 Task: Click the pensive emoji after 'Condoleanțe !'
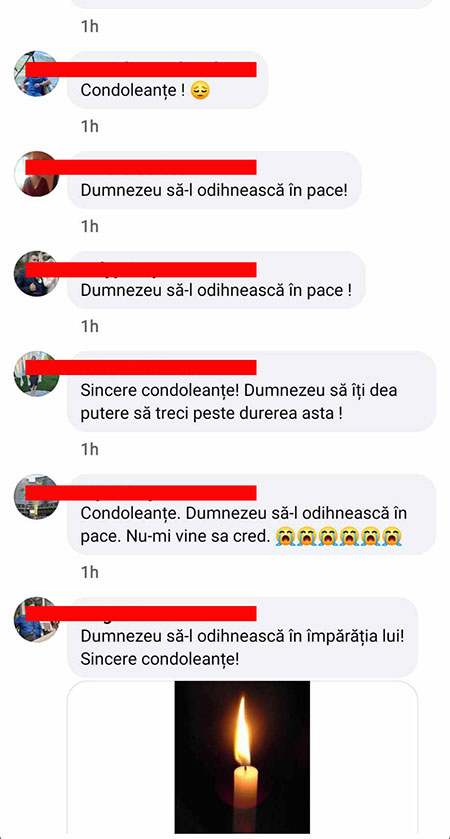click(200, 90)
